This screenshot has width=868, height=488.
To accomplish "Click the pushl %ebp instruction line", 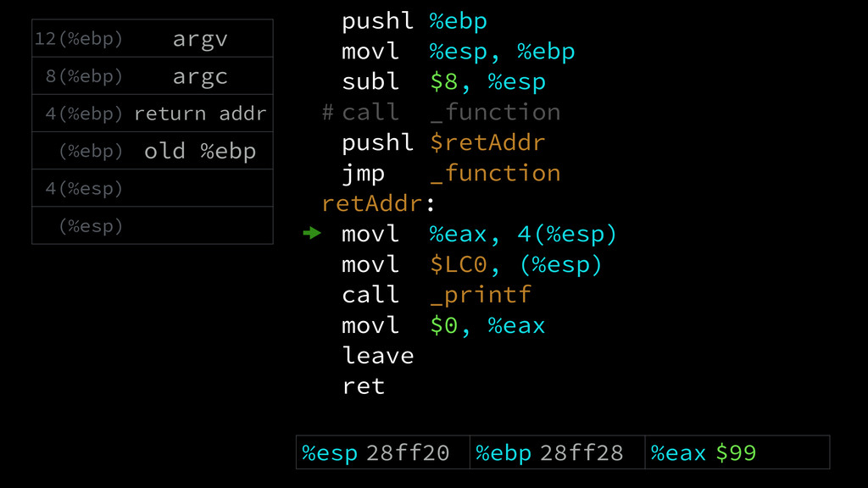I will pos(415,21).
